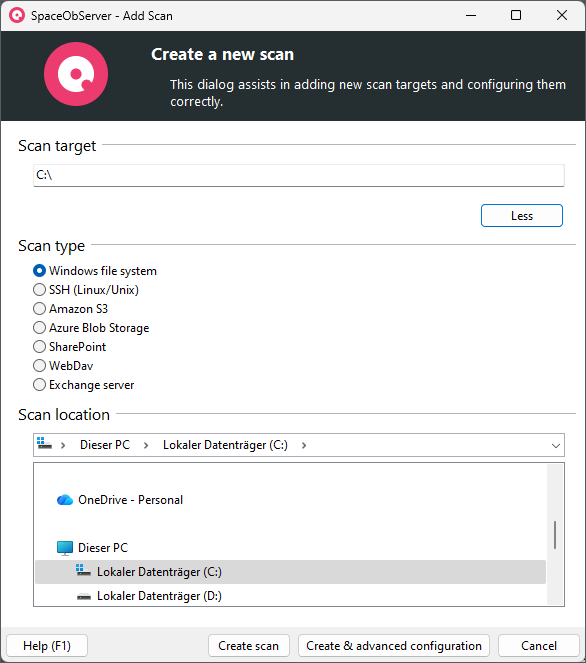Click the SpaceObServer title bar icon
This screenshot has height=663, width=586.
17,16
